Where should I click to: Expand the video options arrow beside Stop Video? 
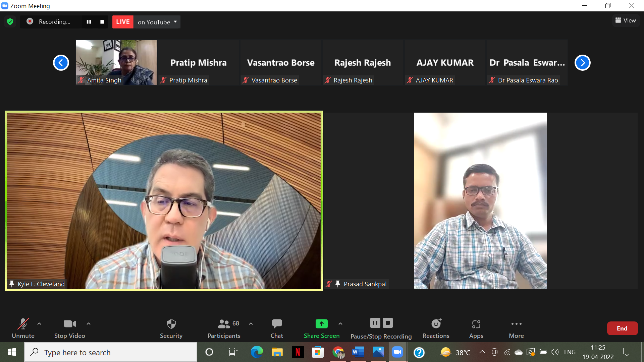pos(89,324)
